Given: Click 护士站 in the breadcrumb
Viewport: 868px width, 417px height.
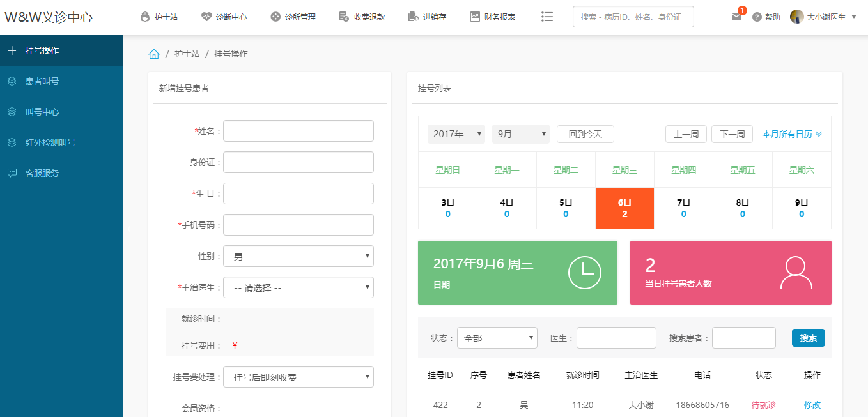Looking at the screenshot, I should [x=187, y=54].
